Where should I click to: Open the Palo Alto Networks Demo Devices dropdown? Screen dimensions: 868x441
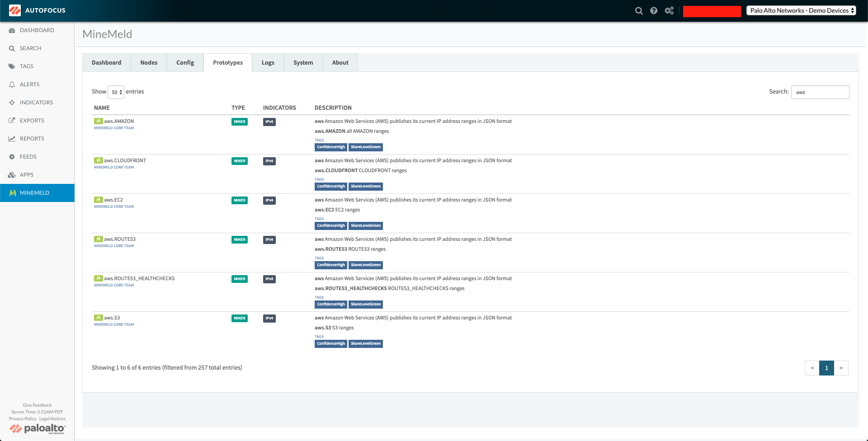click(802, 10)
